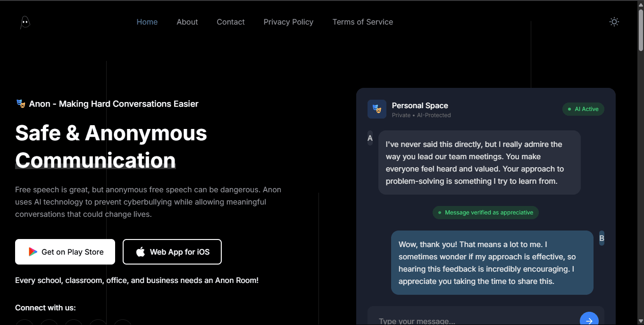644x325 pixels.
Task: View the Privacy Policy page
Action: (289, 22)
